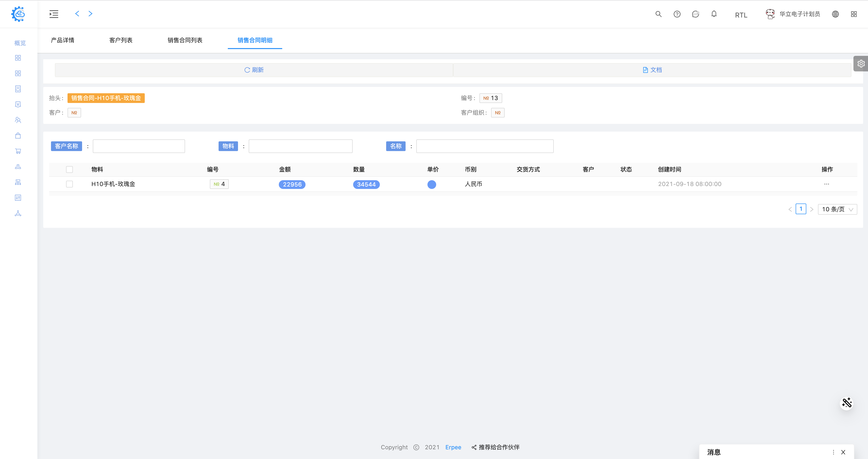Switch to the 销售合同列表 tab
Image resolution: width=868 pixels, height=459 pixels.
pyautogui.click(x=185, y=40)
